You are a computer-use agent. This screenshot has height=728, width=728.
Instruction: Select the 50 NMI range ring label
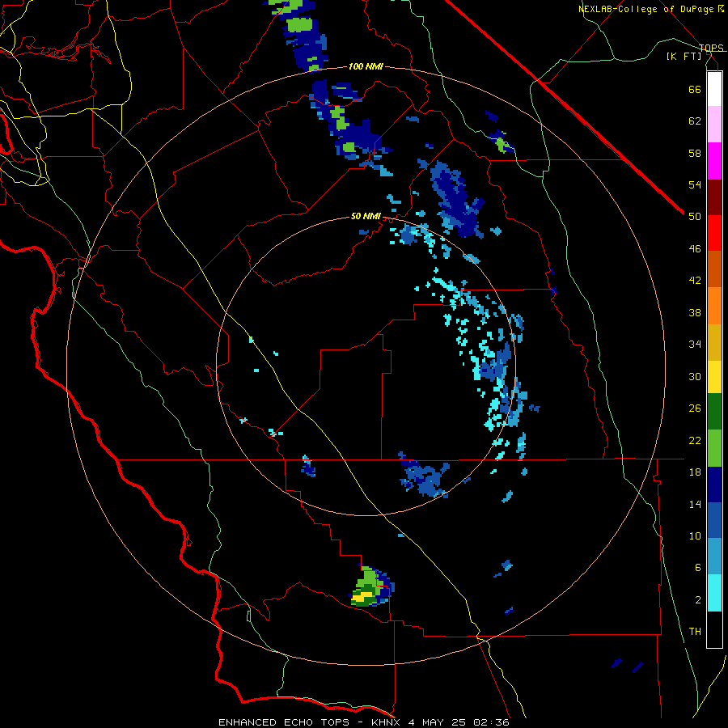point(366,216)
